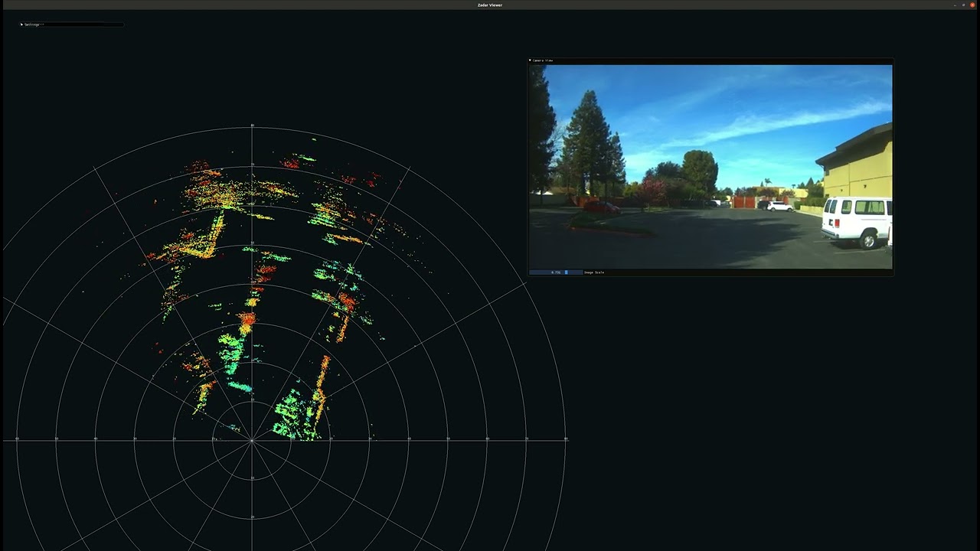Click the Image Scale label

(x=594, y=272)
